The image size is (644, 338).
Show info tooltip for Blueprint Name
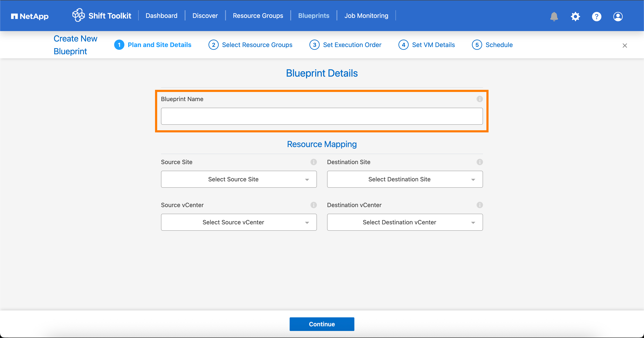480,99
